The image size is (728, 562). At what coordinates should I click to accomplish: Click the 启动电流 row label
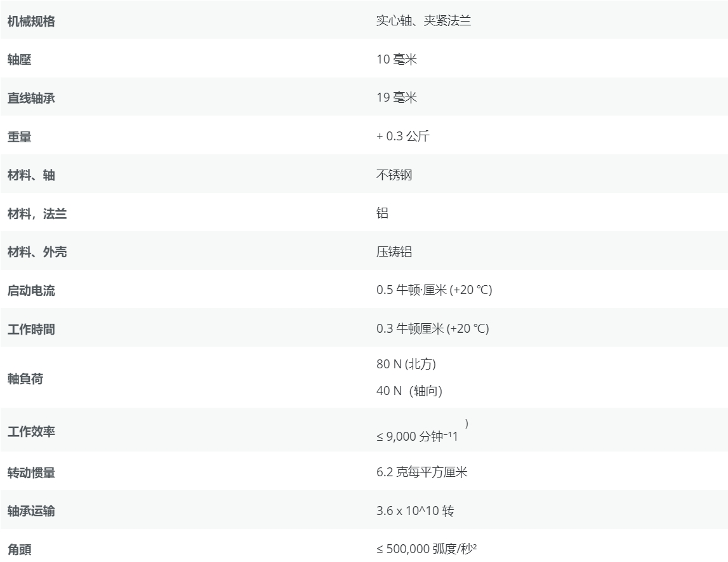(31, 291)
